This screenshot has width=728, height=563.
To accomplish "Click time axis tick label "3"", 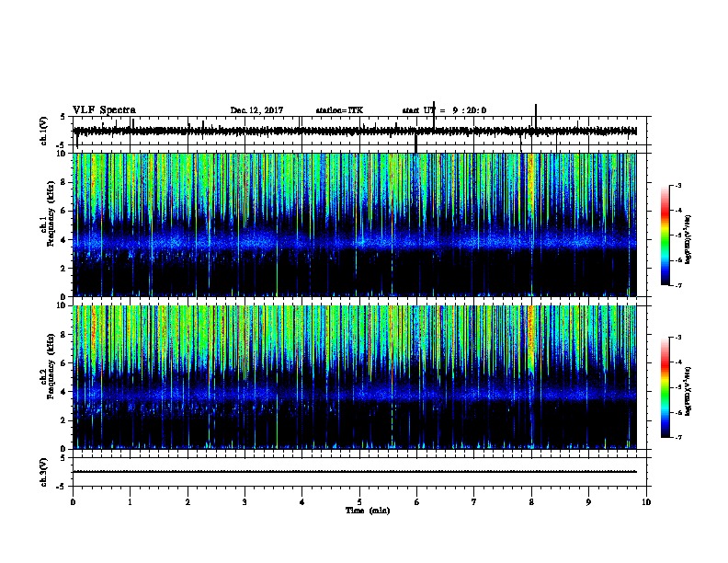I will click(x=245, y=502).
